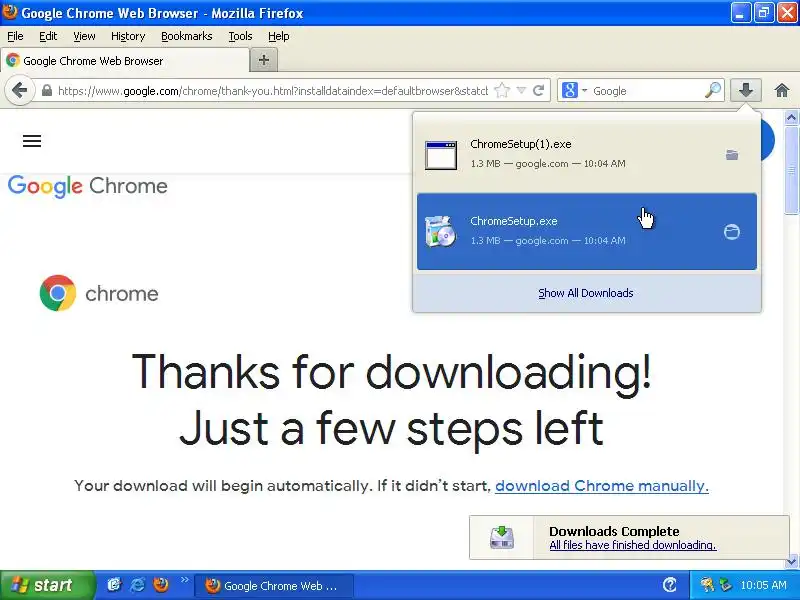Launch the first quick launch icon after start
800x600 pixels.
point(114,585)
